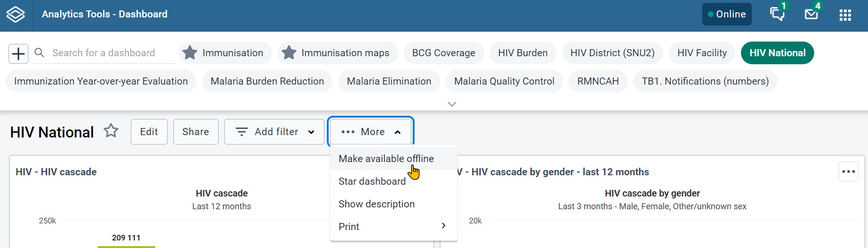
Task: Open the mail inbox icon
Action: coord(811,14)
